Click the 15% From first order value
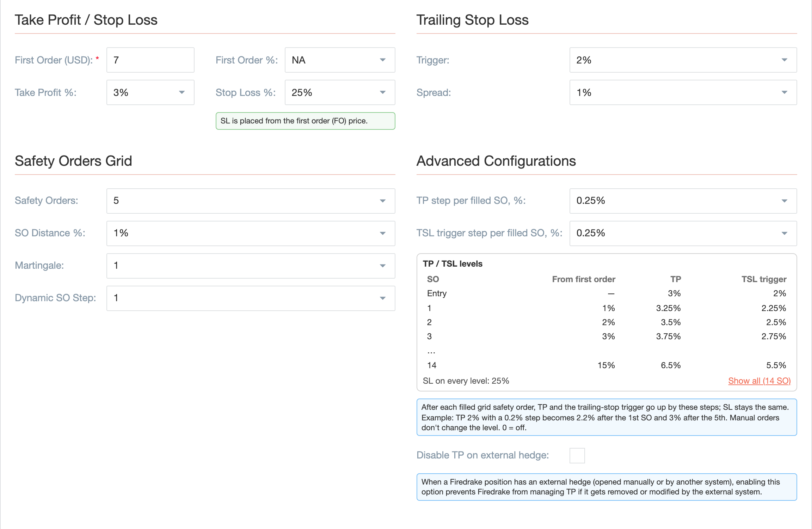The image size is (812, 529). pos(606,365)
